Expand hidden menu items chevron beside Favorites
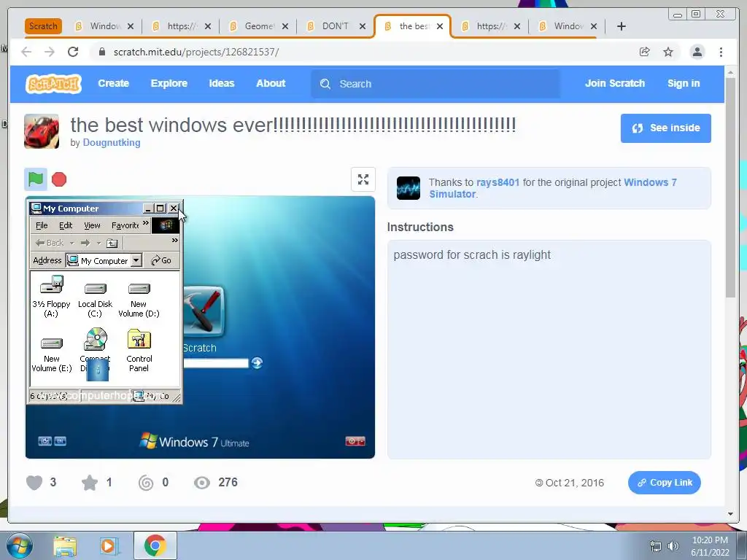The height and width of the screenshot is (560, 747). point(146,222)
